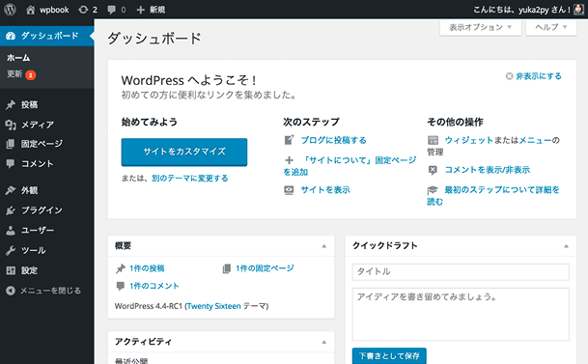Click the pushpin icon for 投稿

point(11,104)
